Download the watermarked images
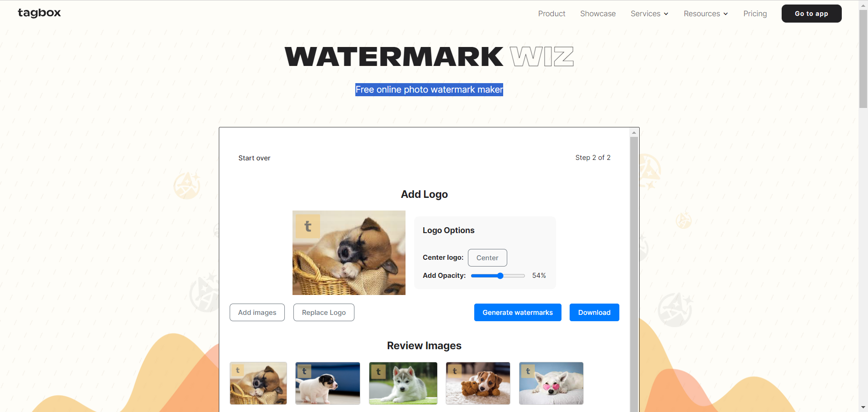 click(594, 313)
